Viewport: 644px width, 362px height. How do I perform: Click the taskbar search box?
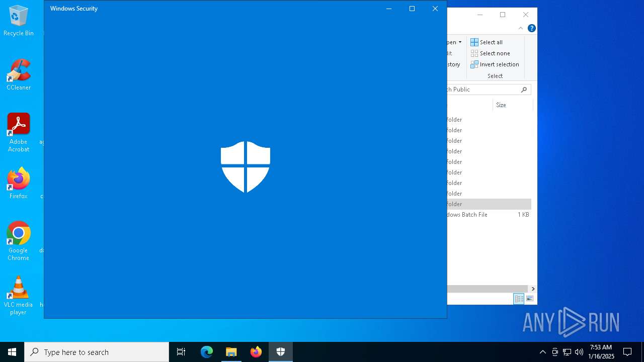pos(97,352)
